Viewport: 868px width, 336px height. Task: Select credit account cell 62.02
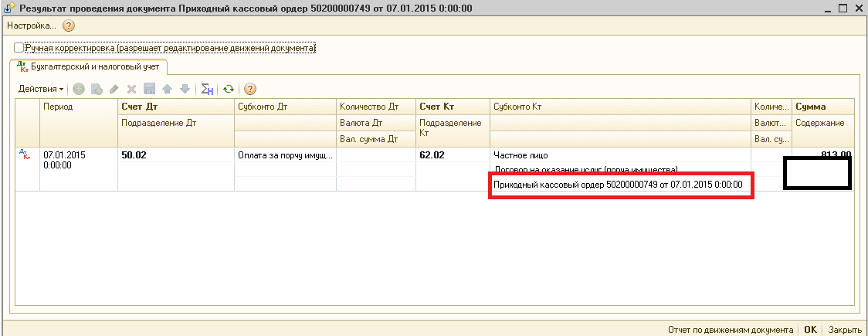[452, 155]
